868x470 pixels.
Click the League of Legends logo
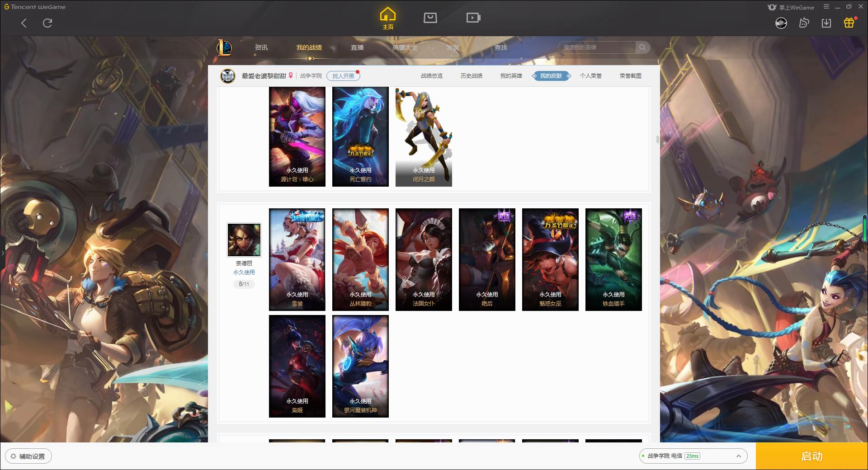(224, 47)
